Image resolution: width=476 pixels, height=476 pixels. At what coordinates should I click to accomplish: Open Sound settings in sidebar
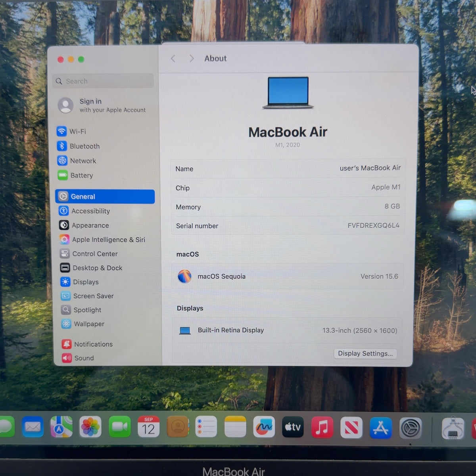(78, 358)
